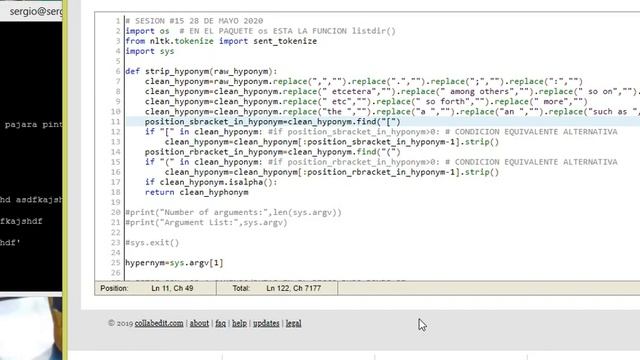Click highlighted line position_sbracket_in_hyponym find("[")
This screenshot has height=360, width=640.
(x=273, y=122)
